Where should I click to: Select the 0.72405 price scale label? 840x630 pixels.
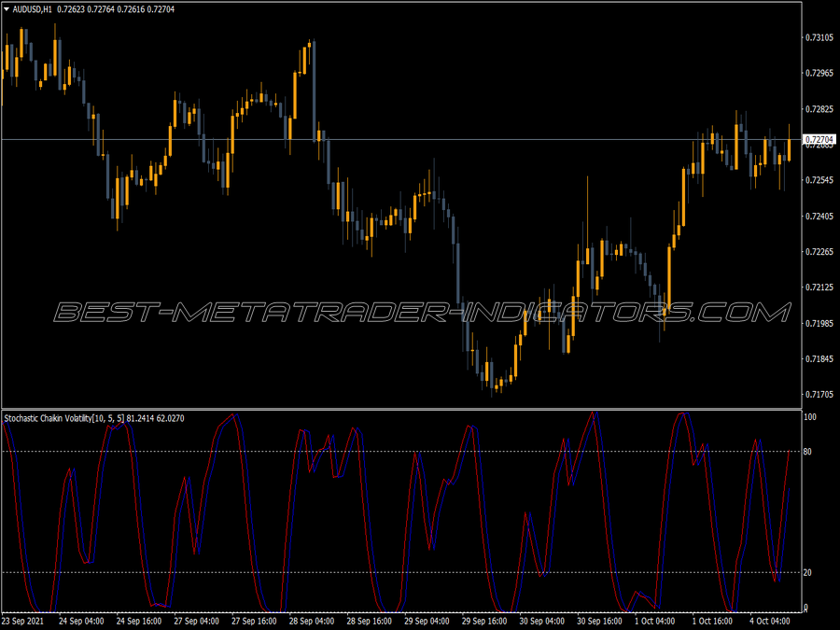(819, 217)
